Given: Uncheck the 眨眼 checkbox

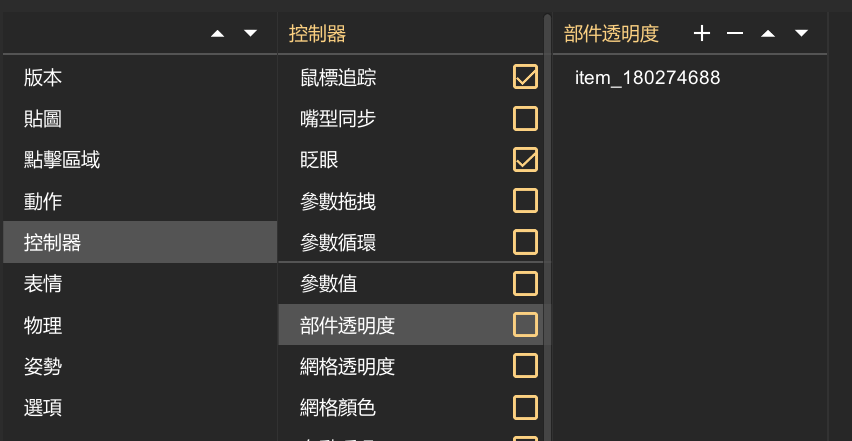Looking at the screenshot, I should click(525, 160).
